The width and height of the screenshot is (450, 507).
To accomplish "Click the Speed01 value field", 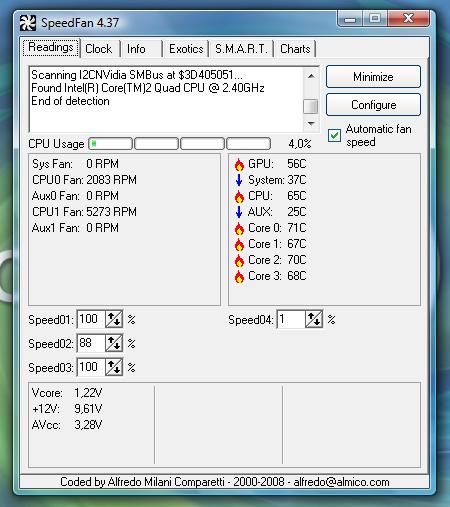I will pos(91,319).
